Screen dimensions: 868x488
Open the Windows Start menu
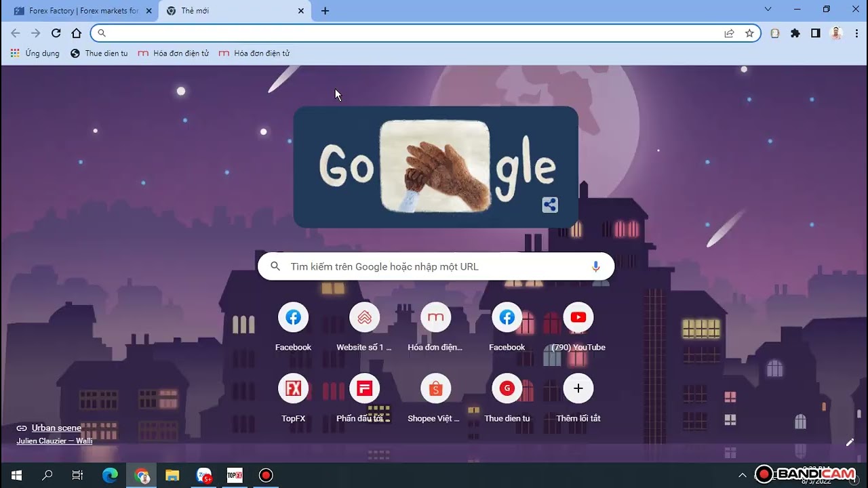click(x=16, y=475)
